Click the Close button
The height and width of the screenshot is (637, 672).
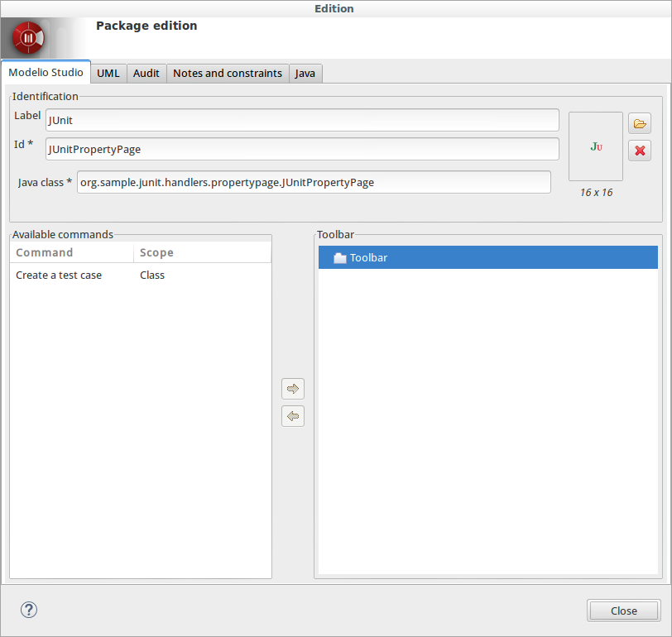tap(623, 611)
